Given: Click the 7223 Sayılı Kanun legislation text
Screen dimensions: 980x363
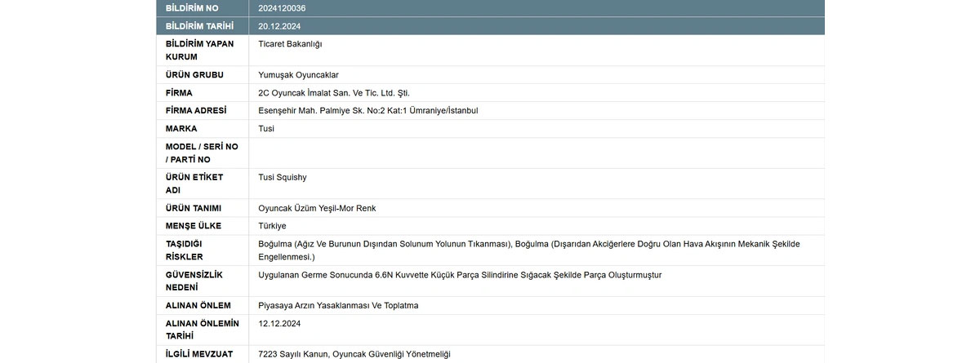Looking at the screenshot, I should [x=354, y=354].
